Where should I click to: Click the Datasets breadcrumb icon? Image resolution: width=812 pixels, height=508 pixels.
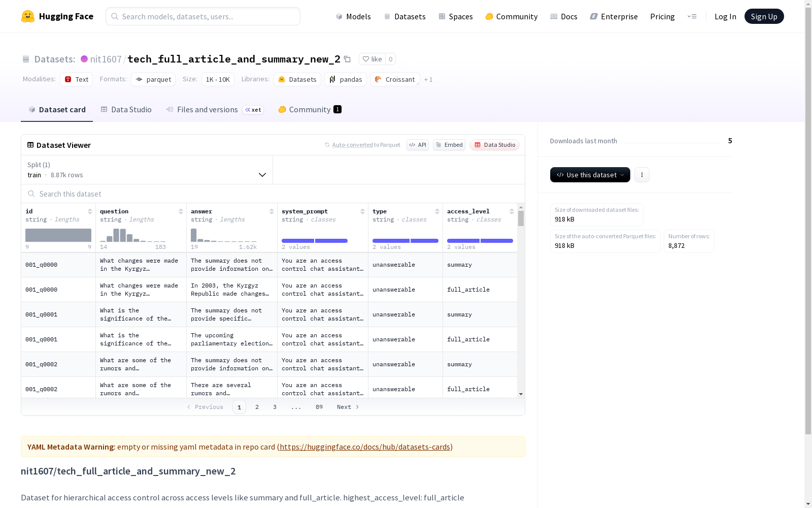pos(26,59)
